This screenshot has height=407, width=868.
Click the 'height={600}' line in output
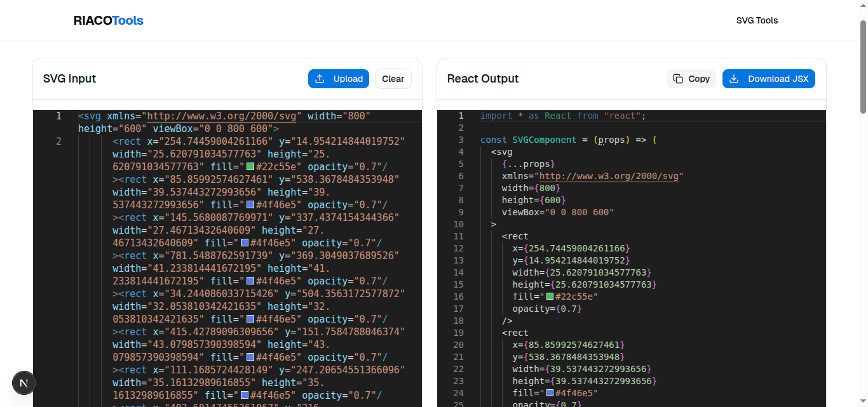click(534, 200)
